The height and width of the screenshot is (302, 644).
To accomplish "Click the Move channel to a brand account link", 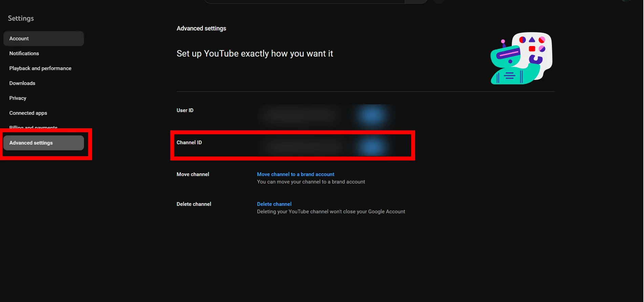I will (x=296, y=174).
